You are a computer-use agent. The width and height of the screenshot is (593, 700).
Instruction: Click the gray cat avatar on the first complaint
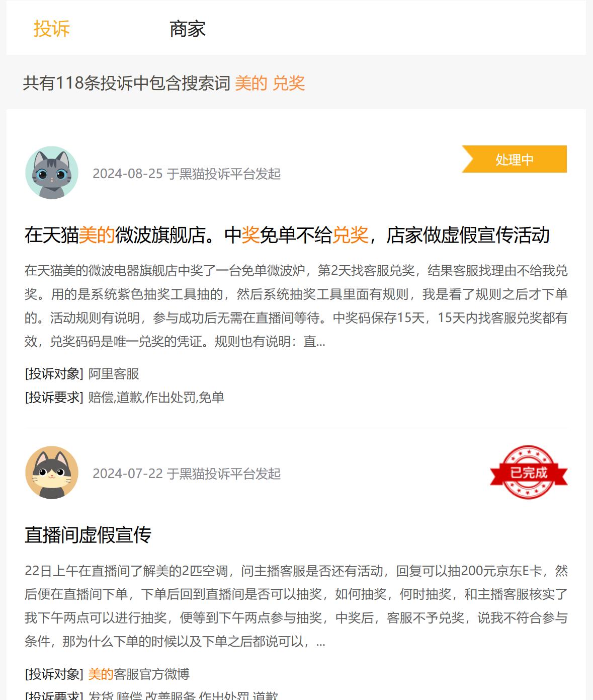point(52,173)
